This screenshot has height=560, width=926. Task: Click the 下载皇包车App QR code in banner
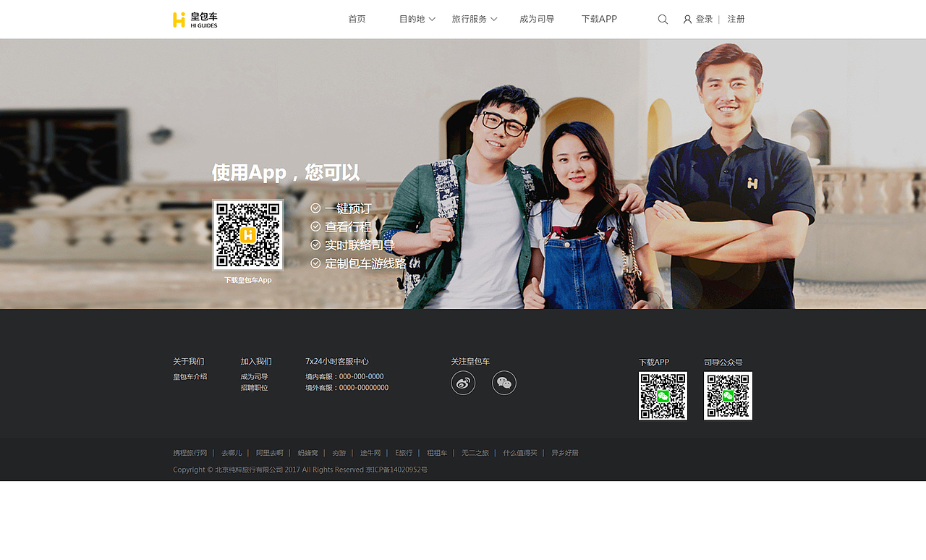(x=247, y=234)
